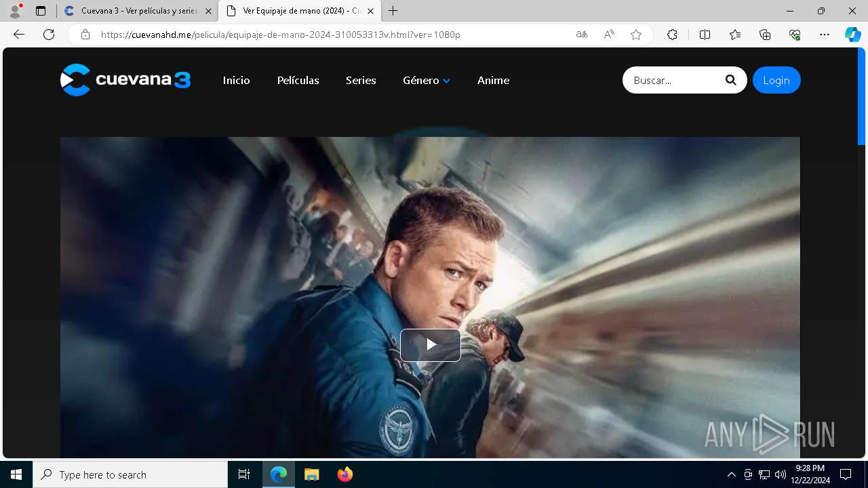The width and height of the screenshot is (868, 488).
Task: Open the Inicio menu item
Action: point(236,80)
